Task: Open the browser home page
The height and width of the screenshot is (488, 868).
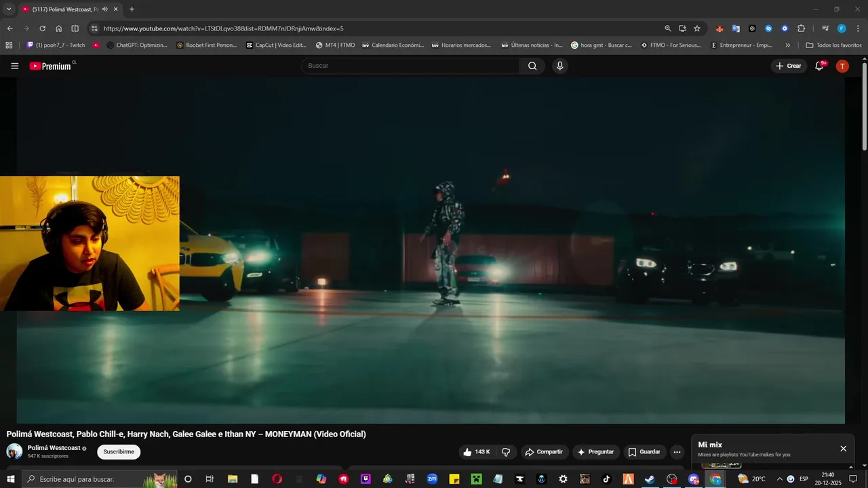Action: (58, 28)
